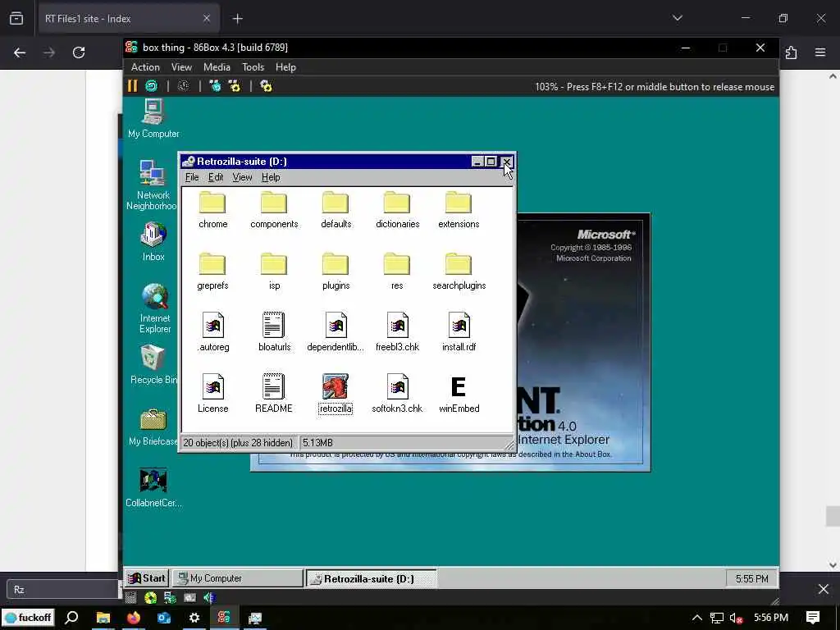Click the CD-ROM icon in 86Box status bar
The width and height of the screenshot is (840, 630).
click(151, 598)
